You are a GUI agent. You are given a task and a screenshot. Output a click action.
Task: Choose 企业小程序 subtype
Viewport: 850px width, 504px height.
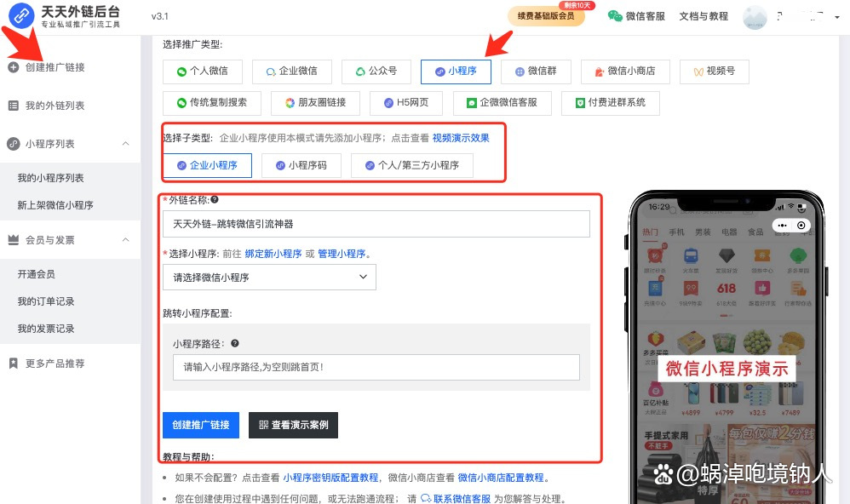click(x=207, y=165)
